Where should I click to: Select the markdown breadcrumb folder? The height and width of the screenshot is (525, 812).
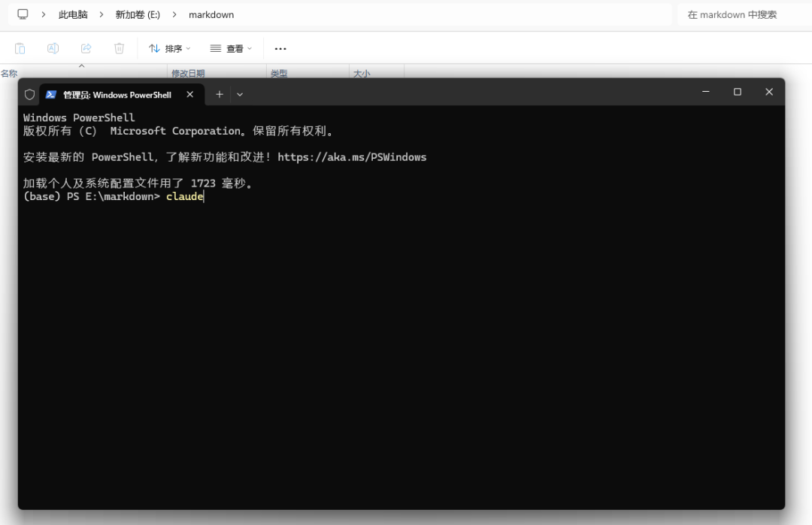click(211, 14)
